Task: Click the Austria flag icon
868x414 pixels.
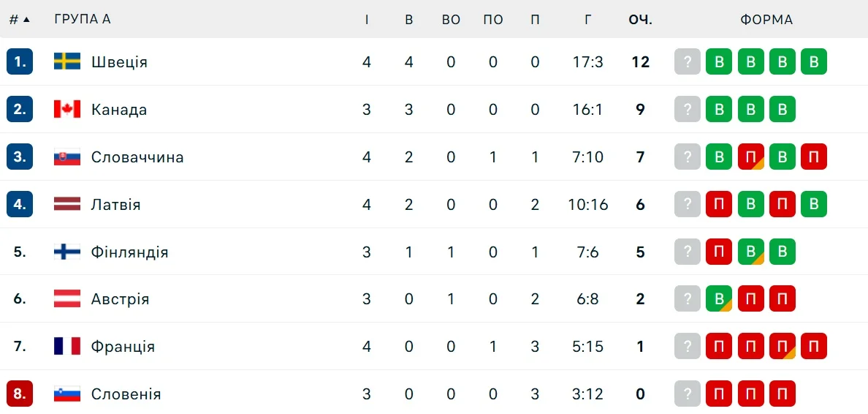Action: point(67,298)
